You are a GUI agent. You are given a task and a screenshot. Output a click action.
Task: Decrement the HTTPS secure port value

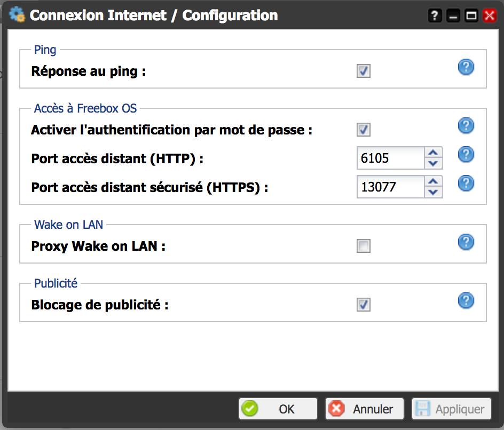[434, 192]
